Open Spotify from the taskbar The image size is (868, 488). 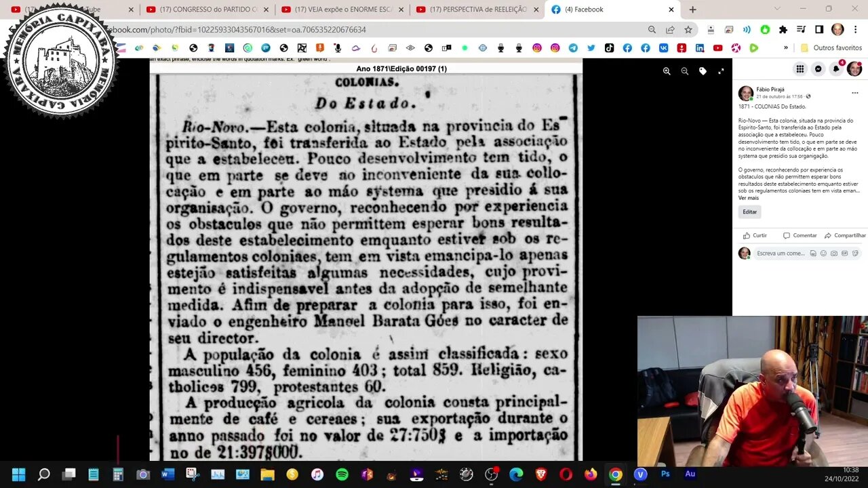tap(342, 474)
